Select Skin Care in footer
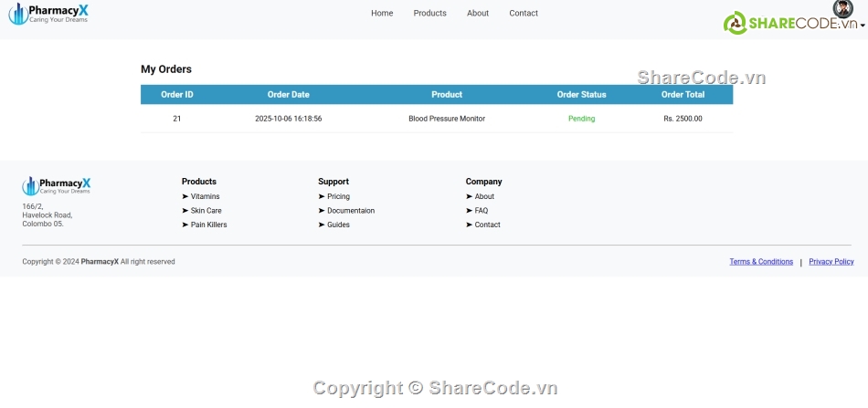Screen dimensions: 868x408 pyautogui.click(x=206, y=211)
